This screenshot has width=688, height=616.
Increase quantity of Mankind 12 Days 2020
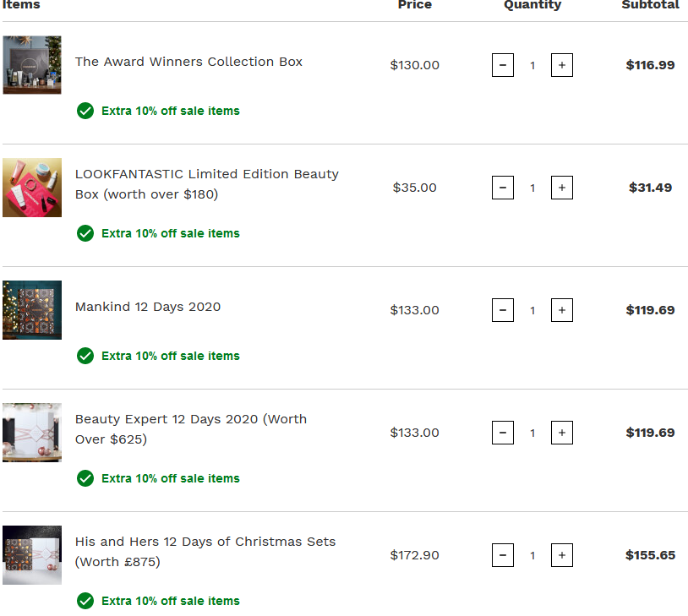(562, 310)
